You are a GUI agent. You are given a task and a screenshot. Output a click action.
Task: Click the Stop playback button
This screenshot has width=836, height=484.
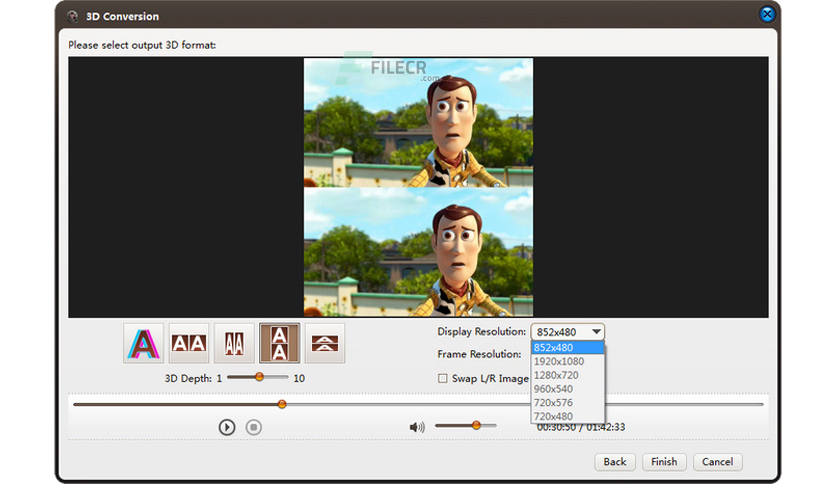click(x=254, y=427)
